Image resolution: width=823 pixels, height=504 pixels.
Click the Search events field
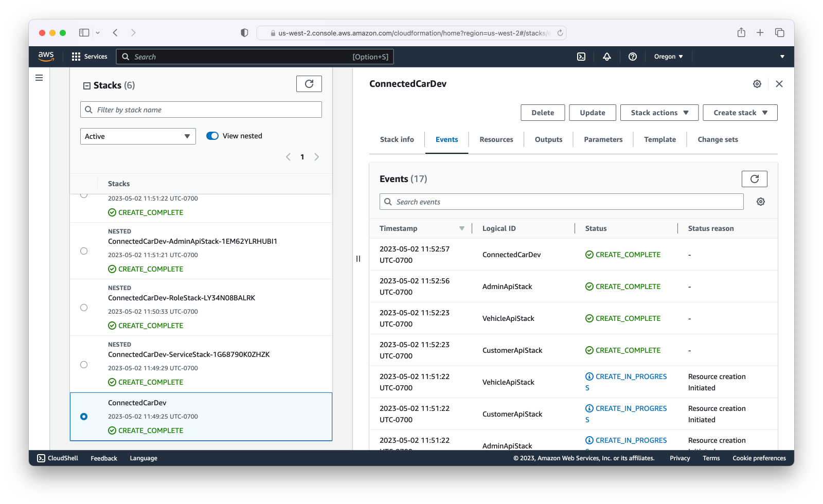click(562, 202)
